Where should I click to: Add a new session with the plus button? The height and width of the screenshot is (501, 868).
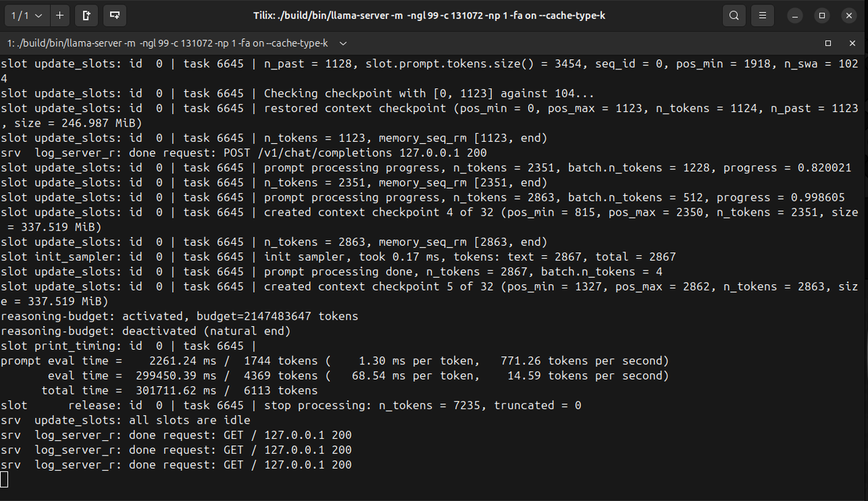59,14
